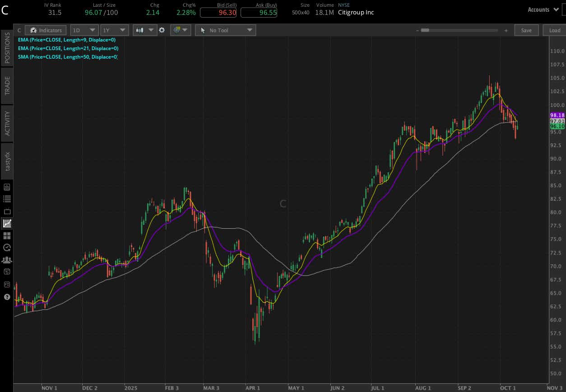This screenshot has width=566, height=392.
Task: Click the Citigroup Inc company name
Action: coord(356,13)
